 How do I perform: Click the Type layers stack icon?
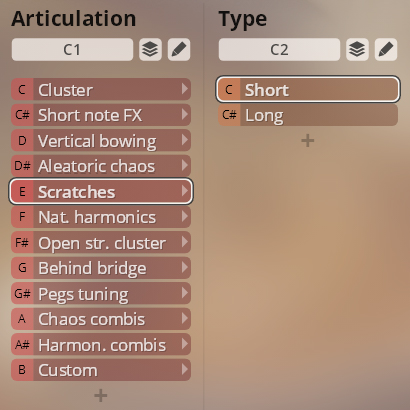(357, 50)
